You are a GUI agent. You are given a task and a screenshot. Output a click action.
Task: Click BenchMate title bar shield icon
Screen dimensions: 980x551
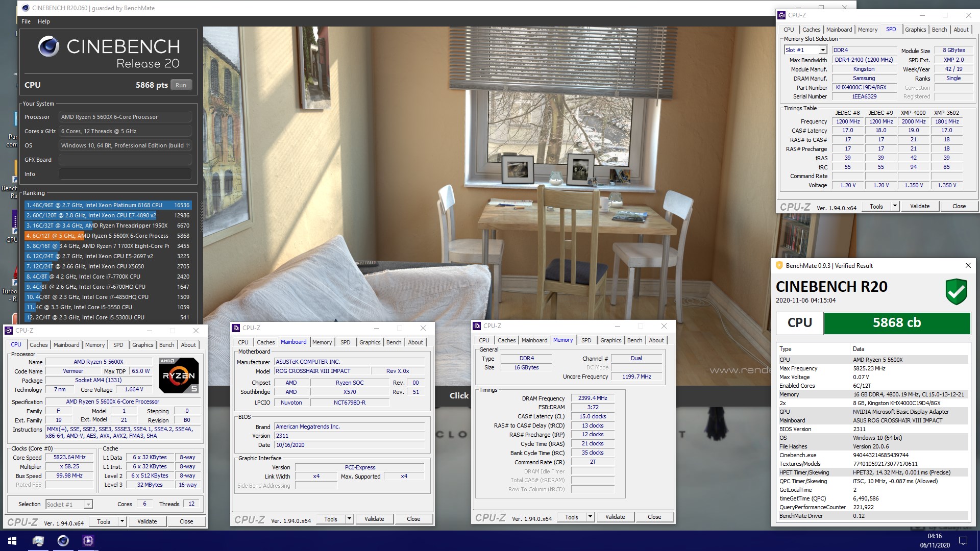click(x=779, y=266)
